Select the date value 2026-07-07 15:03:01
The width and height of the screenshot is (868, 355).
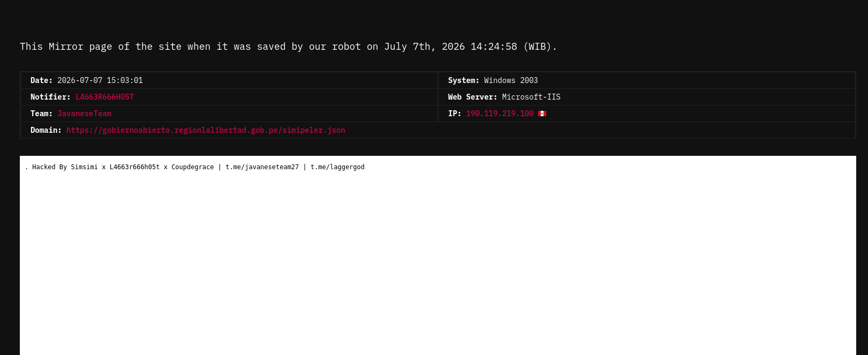pyautogui.click(x=100, y=80)
